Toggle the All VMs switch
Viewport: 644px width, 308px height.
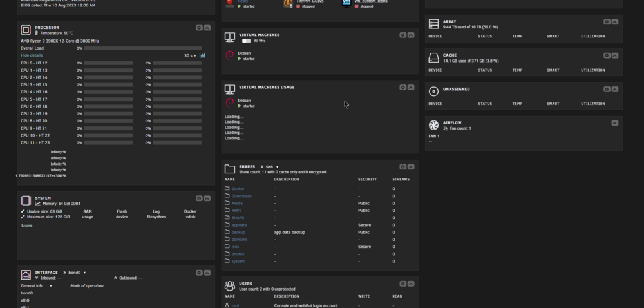click(x=246, y=41)
